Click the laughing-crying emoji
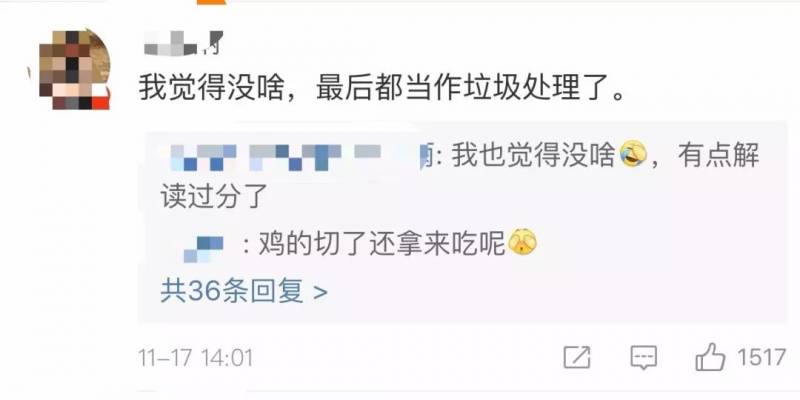Image resolution: width=800 pixels, height=400 pixels. [633, 156]
